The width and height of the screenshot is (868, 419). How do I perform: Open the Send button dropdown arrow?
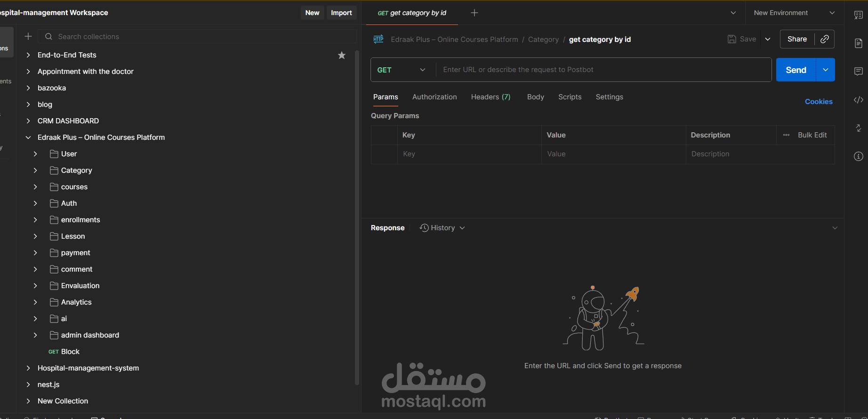click(826, 70)
